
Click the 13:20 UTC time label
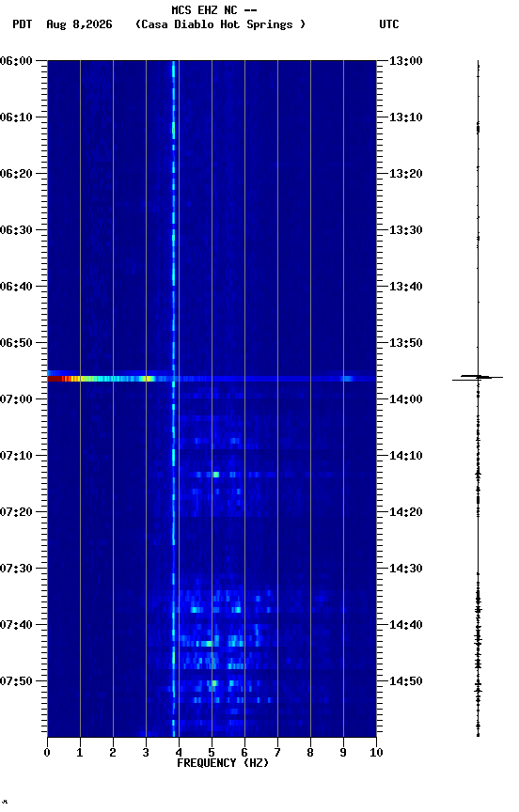click(x=406, y=174)
